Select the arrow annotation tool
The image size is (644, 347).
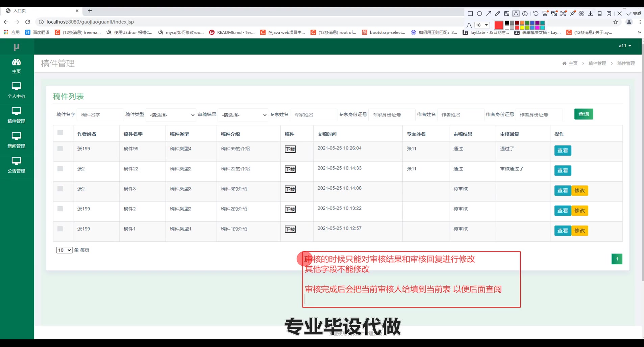489,14
